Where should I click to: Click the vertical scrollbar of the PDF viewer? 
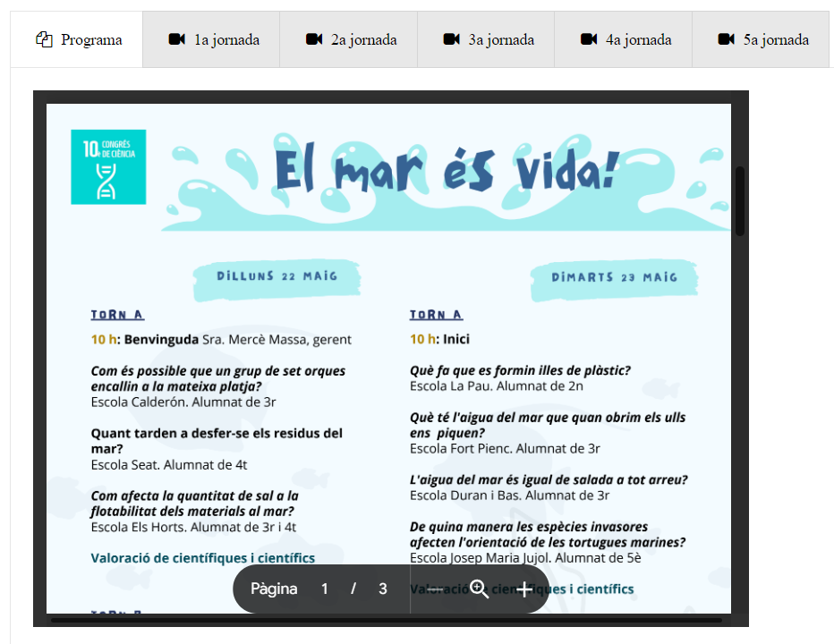click(x=739, y=201)
